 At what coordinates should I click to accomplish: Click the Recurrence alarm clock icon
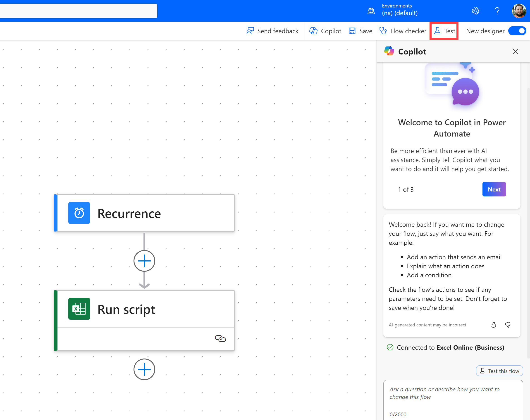tap(79, 213)
